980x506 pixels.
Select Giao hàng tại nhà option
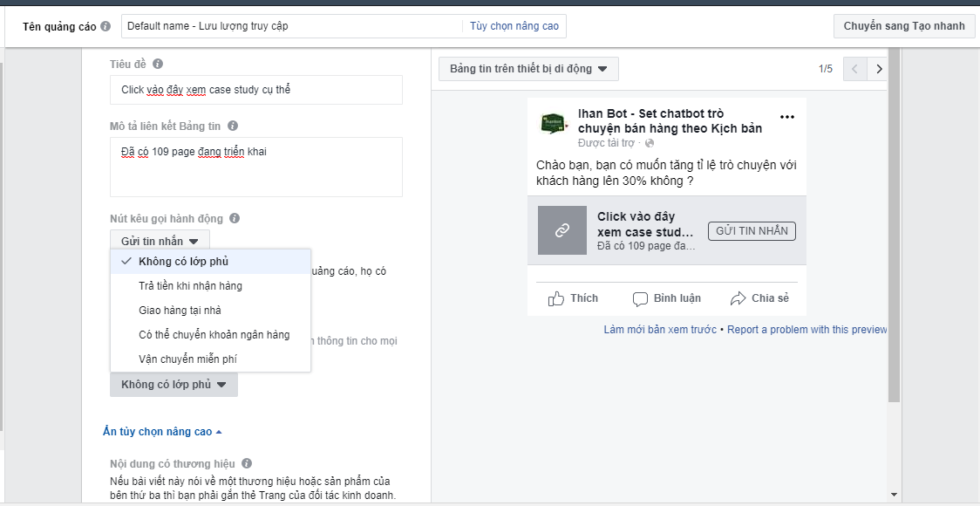click(x=210, y=311)
